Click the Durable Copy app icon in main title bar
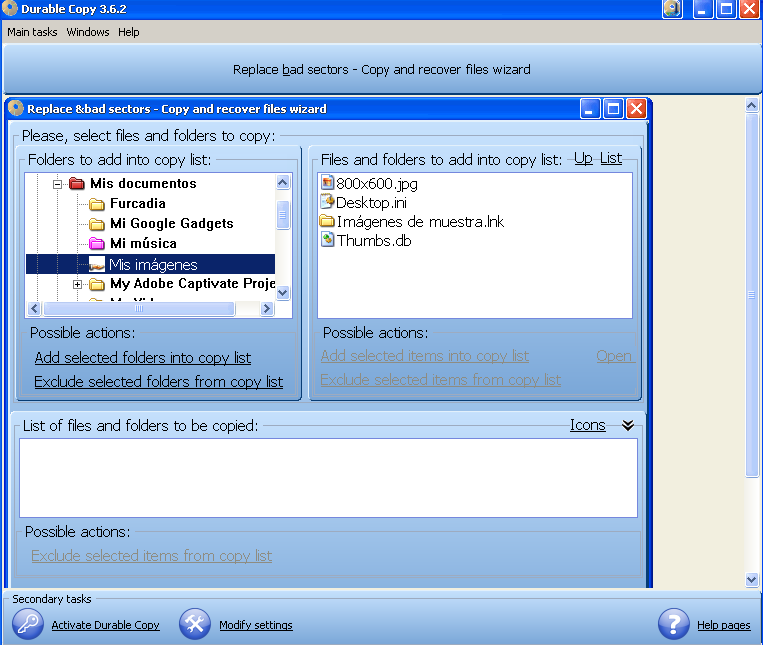The width and height of the screenshot is (763, 645). [x=10, y=8]
